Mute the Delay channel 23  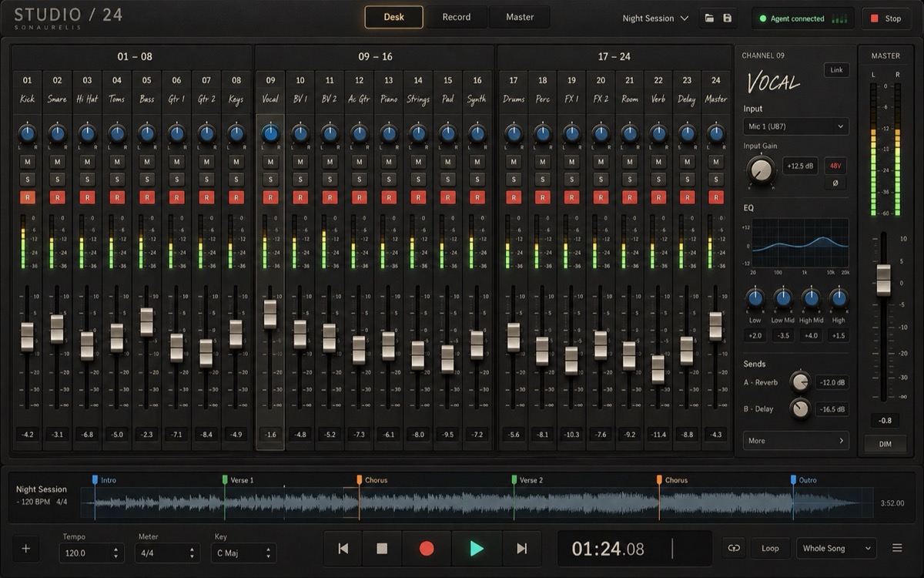pos(687,162)
